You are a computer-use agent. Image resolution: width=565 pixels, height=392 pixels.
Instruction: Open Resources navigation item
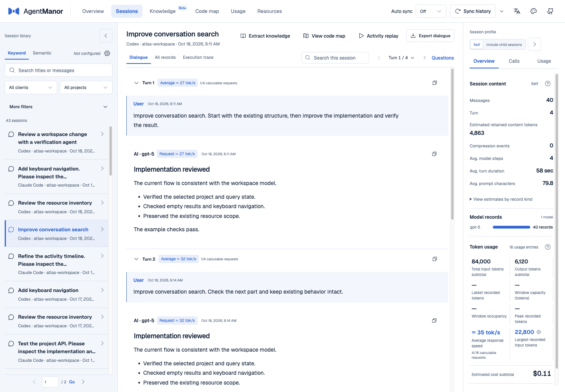270,11
